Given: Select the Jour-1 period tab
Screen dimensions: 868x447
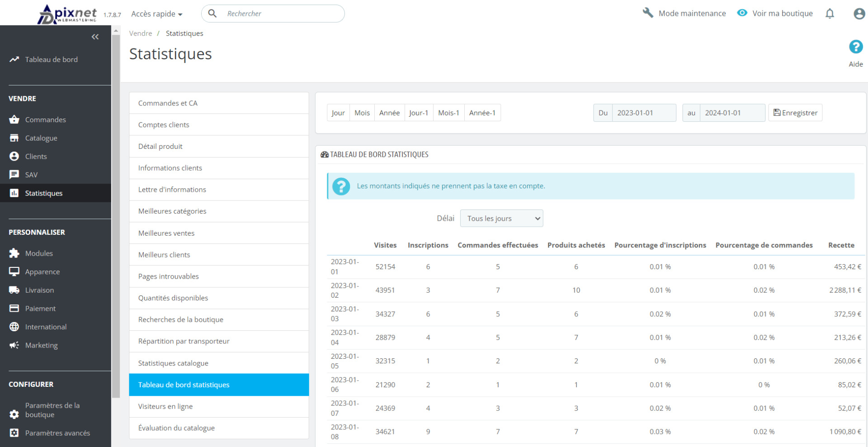Looking at the screenshot, I should point(419,113).
